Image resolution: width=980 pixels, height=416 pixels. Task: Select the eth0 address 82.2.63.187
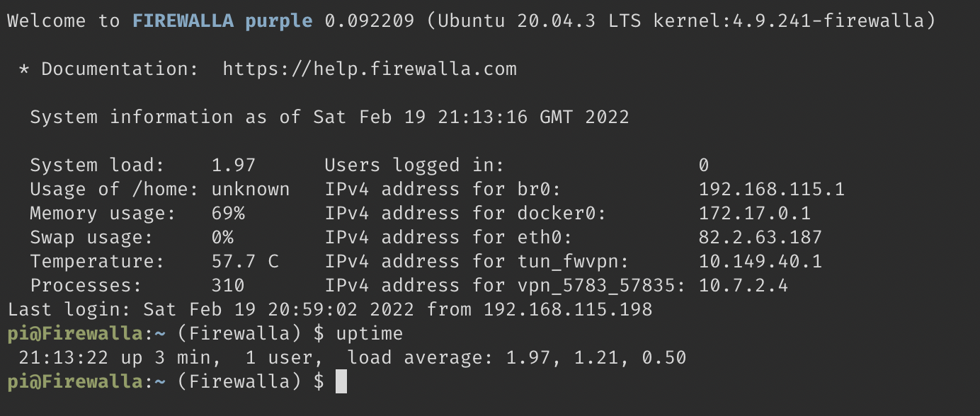760,237
